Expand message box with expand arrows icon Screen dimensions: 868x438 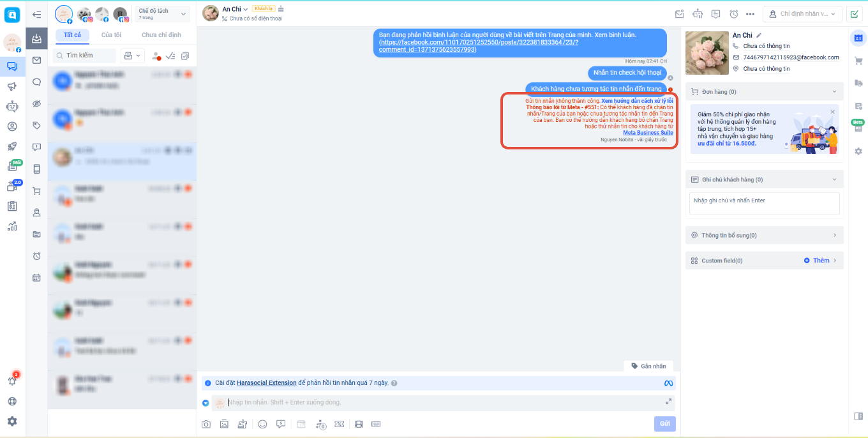pyautogui.click(x=668, y=402)
